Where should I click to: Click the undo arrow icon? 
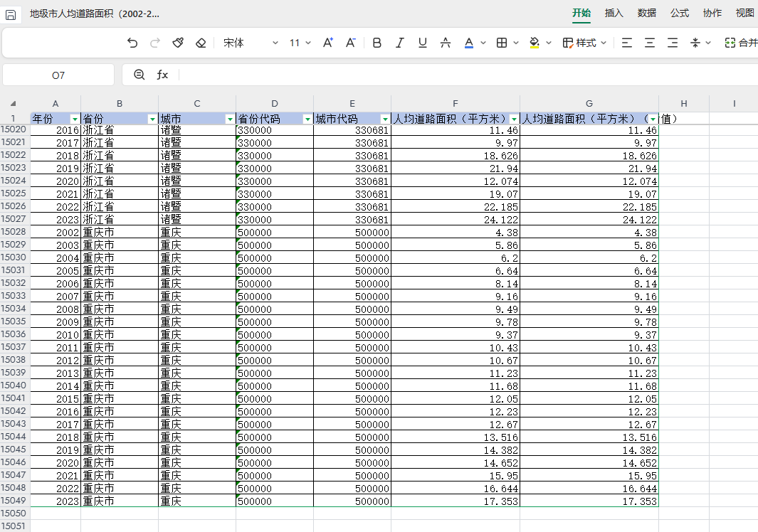click(x=132, y=43)
